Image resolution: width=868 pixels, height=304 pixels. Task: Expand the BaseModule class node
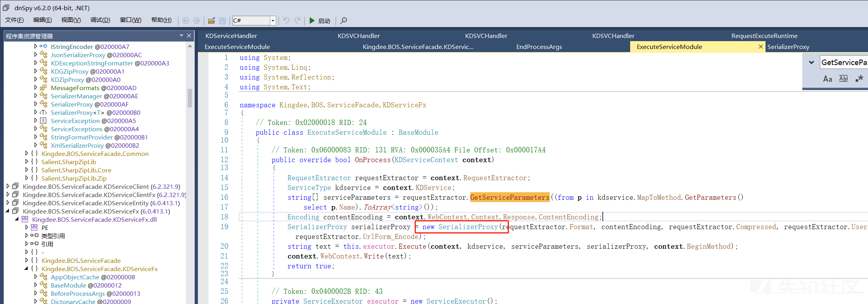click(36, 285)
